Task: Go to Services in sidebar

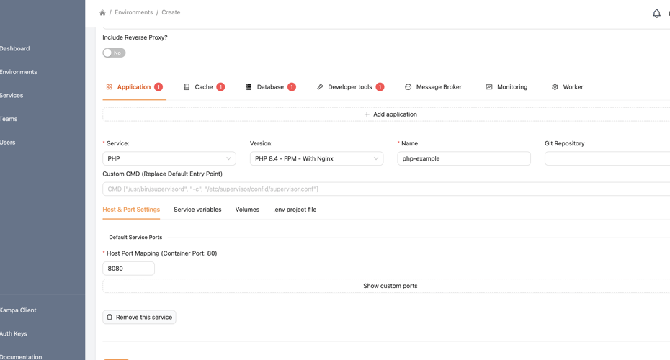Action: tap(12, 96)
